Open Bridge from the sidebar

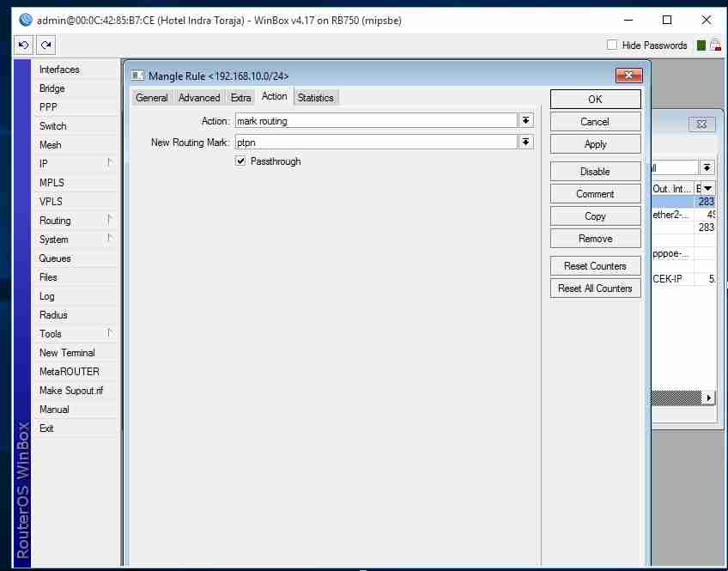coord(76,88)
